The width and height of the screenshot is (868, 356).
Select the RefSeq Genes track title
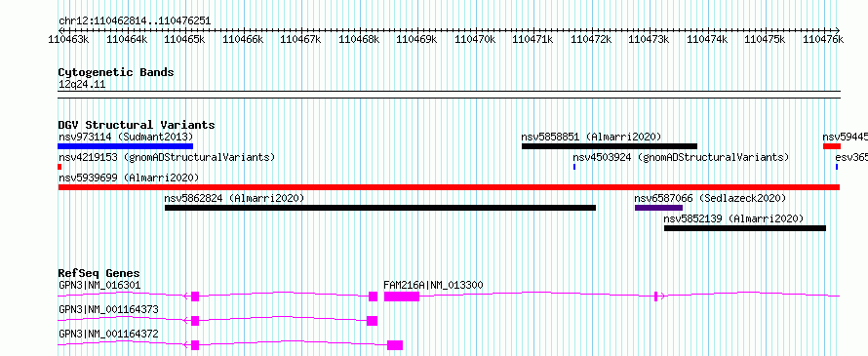(x=99, y=273)
